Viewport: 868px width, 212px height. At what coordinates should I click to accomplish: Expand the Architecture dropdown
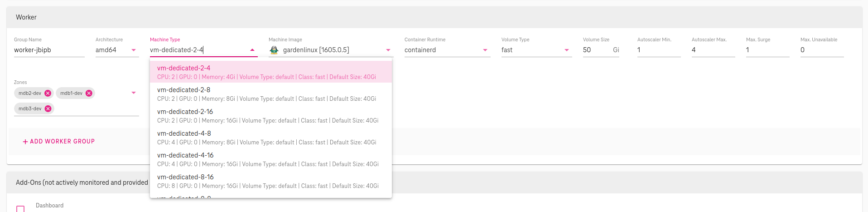coord(134,50)
